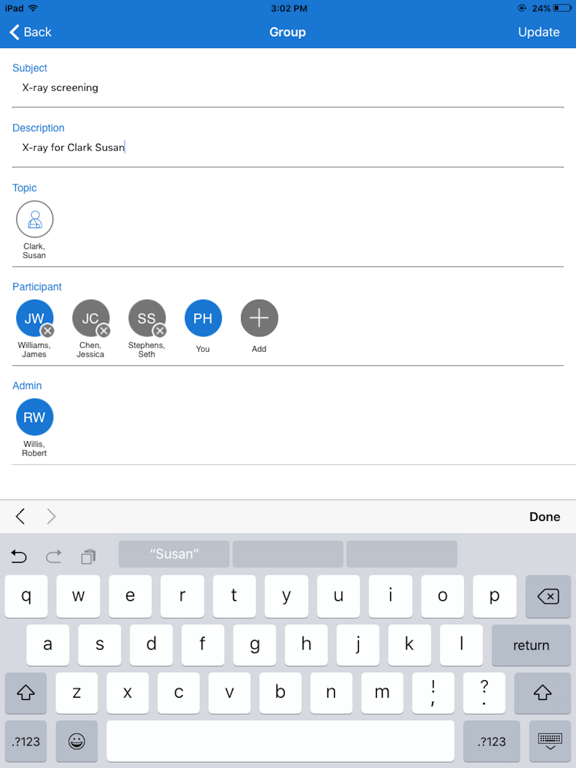Viewport: 576px width, 768px height.
Task: Tap the backspace delete key
Action: coord(548,596)
